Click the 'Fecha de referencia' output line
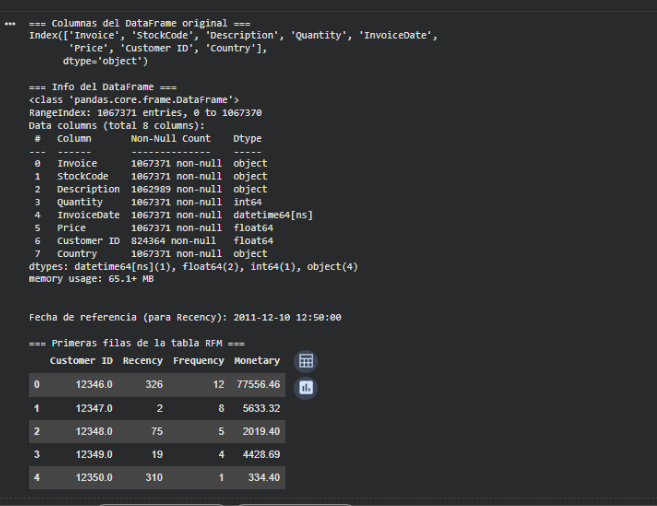Screen dimensions: 657x506 [x=187, y=317]
